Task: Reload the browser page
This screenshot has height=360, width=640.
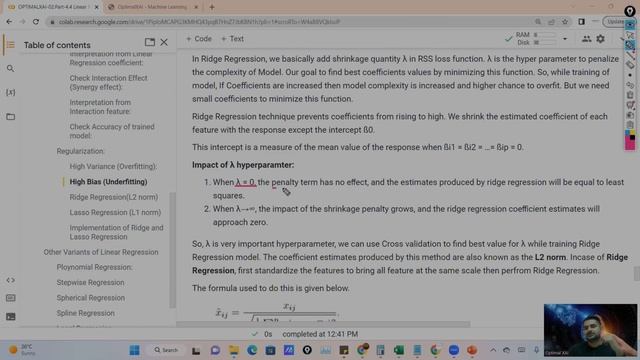Action: pos(36,22)
